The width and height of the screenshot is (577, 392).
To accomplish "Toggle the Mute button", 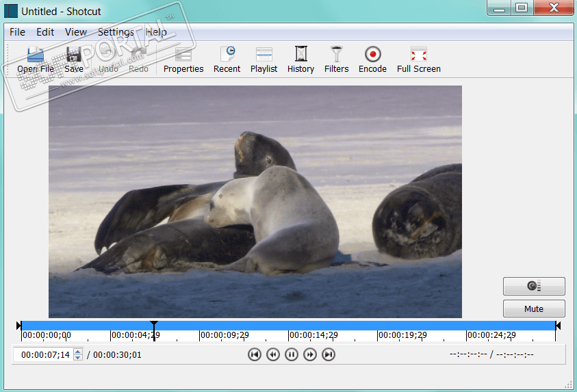I will pos(534,309).
